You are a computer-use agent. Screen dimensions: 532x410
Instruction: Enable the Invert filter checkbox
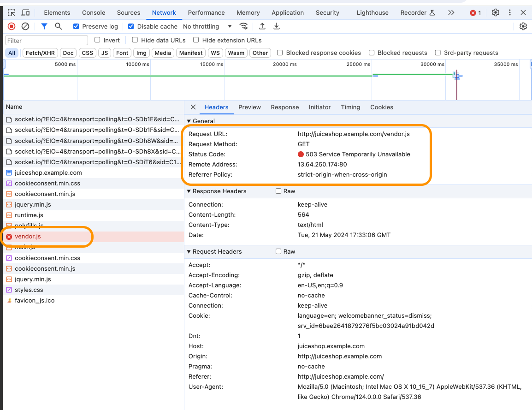coord(97,40)
